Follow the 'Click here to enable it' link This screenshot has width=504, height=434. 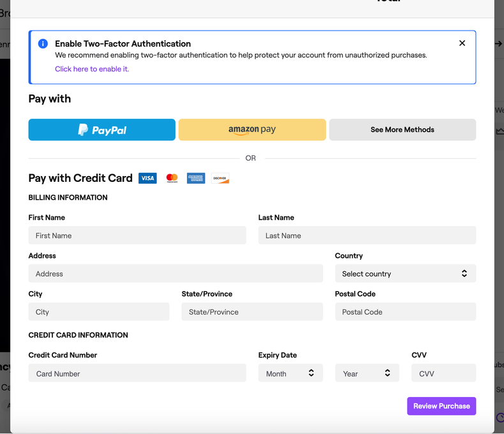coord(92,69)
